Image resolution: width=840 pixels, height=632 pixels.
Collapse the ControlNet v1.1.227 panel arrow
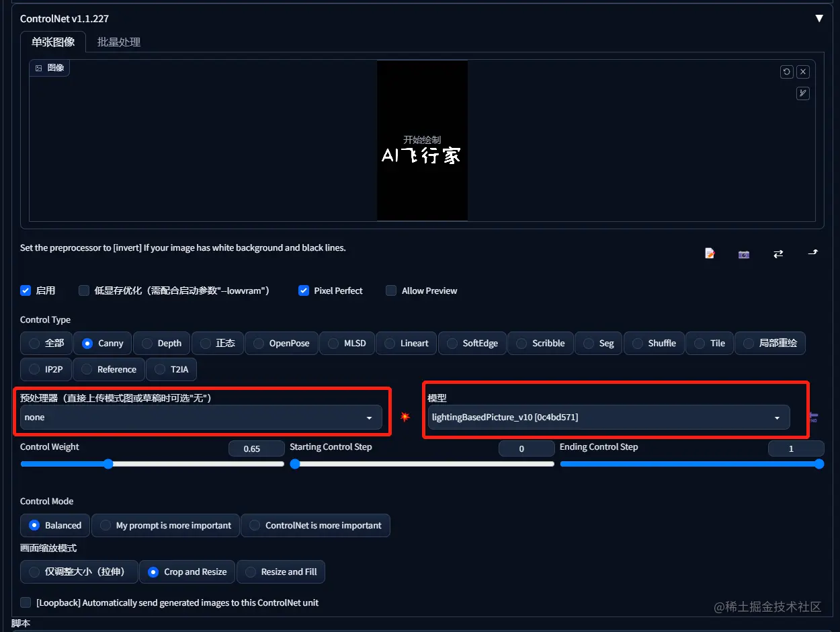pyautogui.click(x=818, y=18)
